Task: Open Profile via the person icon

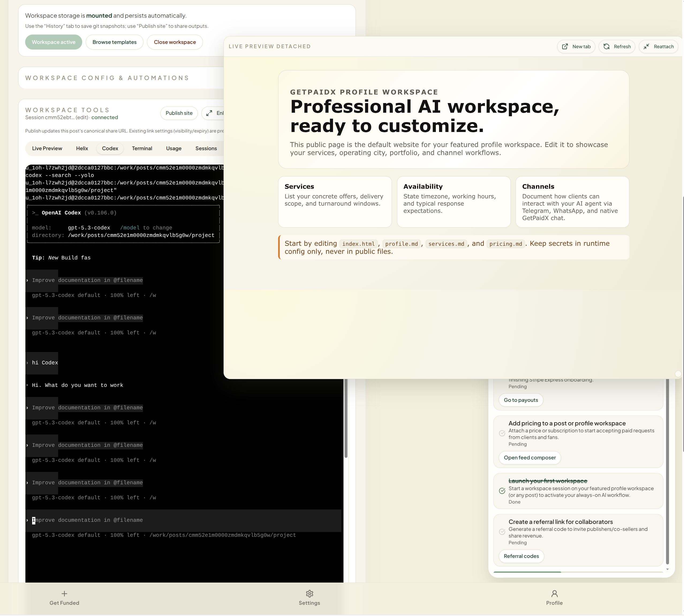Action: (554, 593)
